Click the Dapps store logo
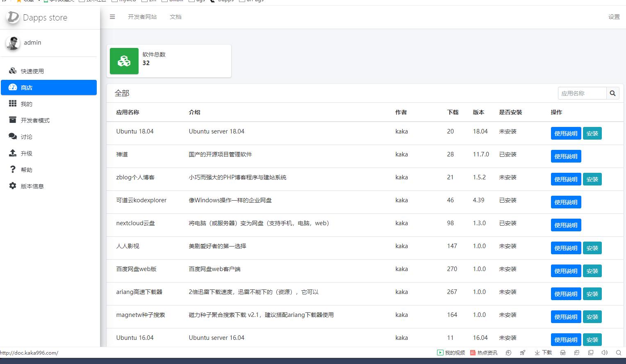This screenshot has height=364, width=626. (36, 17)
